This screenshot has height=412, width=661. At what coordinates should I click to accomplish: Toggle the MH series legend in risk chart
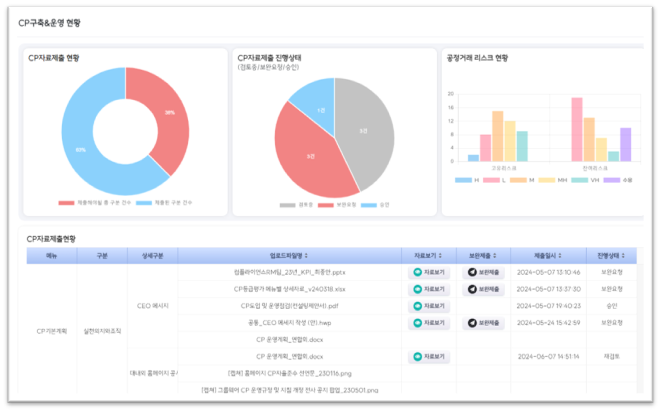pos(553,180)
